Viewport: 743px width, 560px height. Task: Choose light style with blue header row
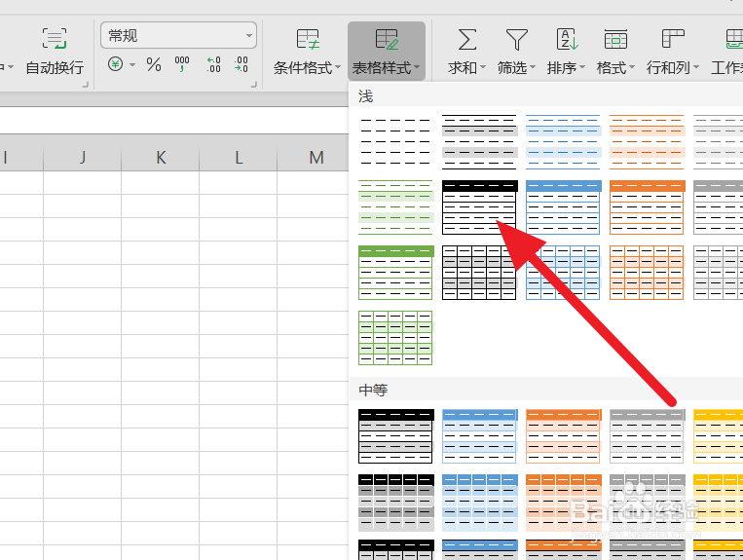point(563,207)
